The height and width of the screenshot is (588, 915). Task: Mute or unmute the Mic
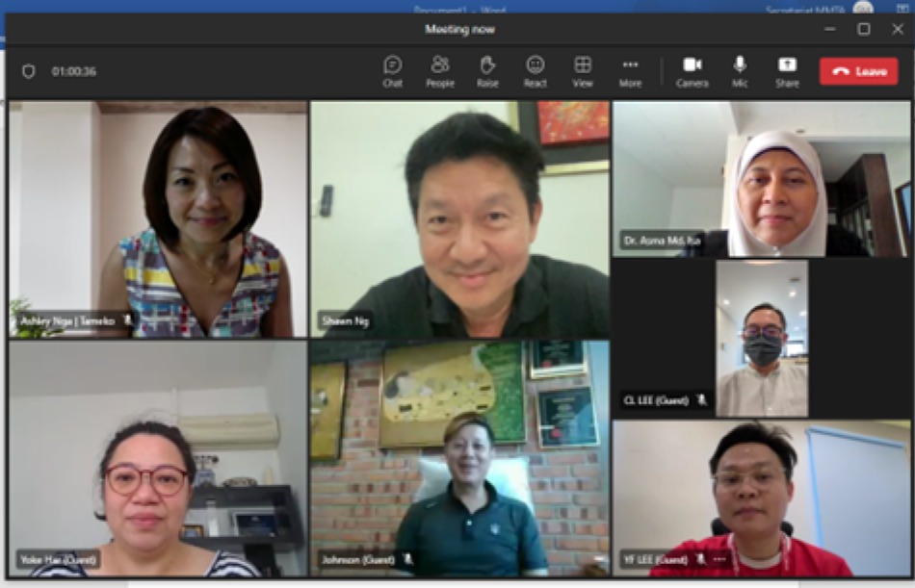coord(740,71)
